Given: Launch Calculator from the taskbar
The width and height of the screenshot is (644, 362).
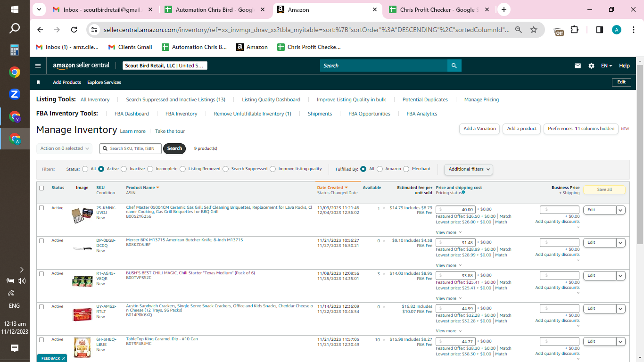Looking at the screenshot, I should click(x=15, y=50).
